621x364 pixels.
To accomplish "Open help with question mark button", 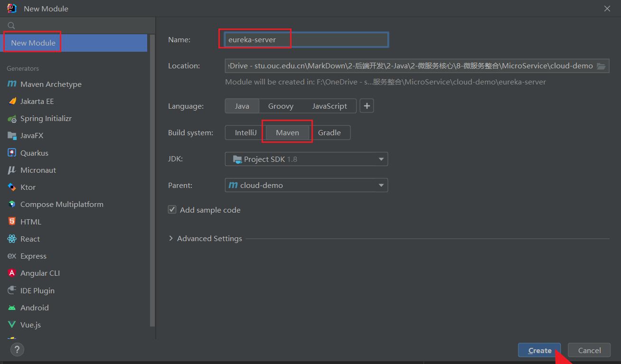I will point(17,350).
